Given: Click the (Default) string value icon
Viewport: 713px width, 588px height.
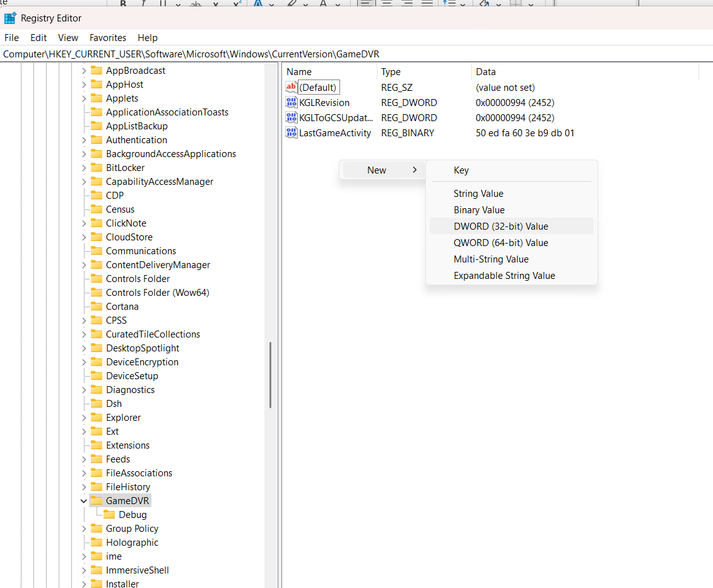Looking at the screenshot, I should click(x=291, y=87).
